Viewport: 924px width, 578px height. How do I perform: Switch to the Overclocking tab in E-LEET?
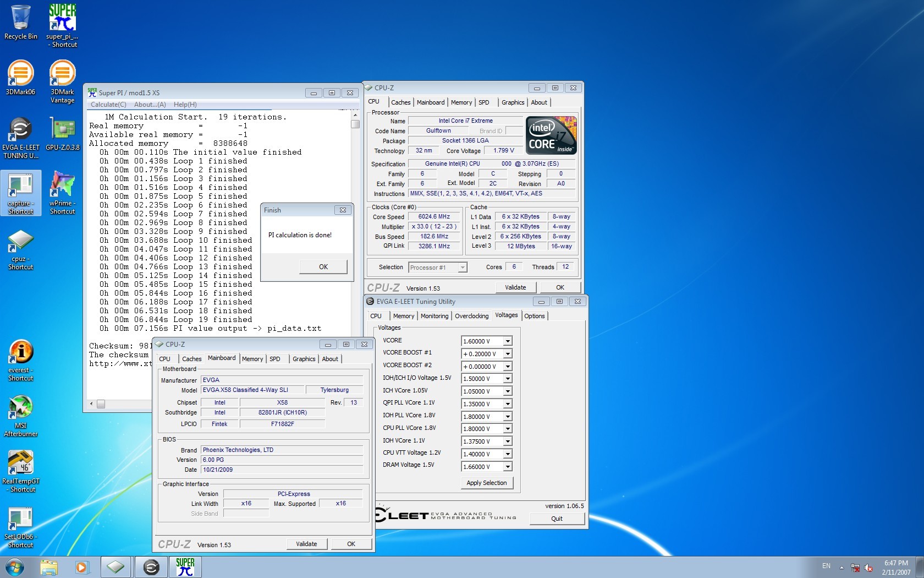pyautogui.click(x=471, y=316)
